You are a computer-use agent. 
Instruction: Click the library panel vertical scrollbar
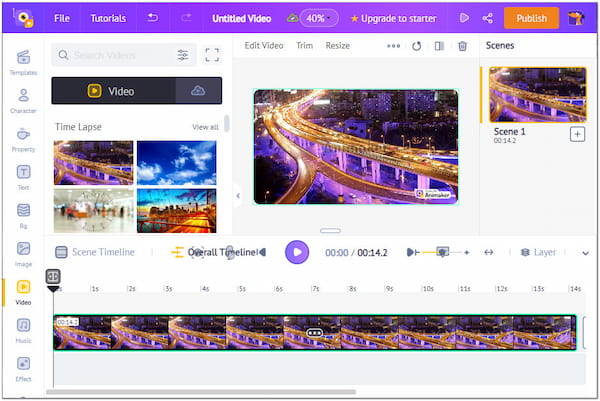227,124
